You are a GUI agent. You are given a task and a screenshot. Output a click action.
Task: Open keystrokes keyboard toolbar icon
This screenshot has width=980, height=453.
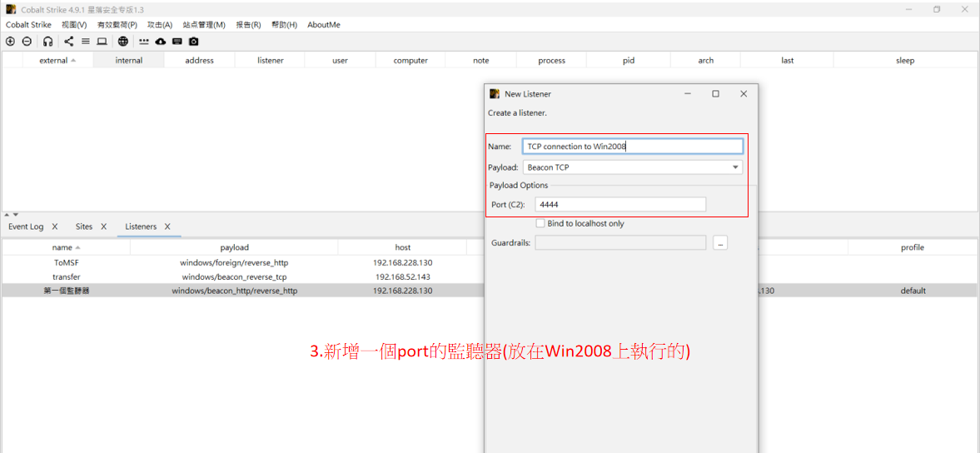[177, 42]
